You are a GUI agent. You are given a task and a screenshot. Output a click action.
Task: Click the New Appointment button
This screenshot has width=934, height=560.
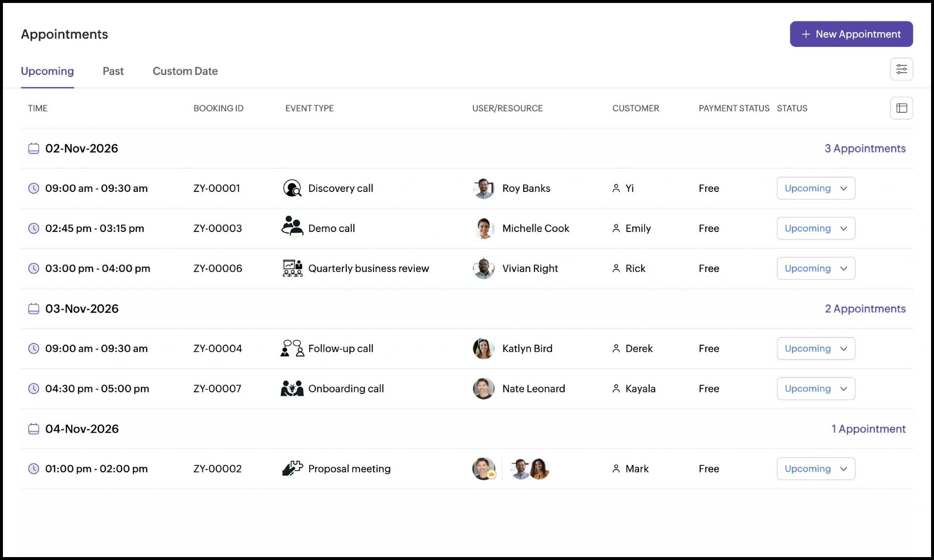pos(851,34)
